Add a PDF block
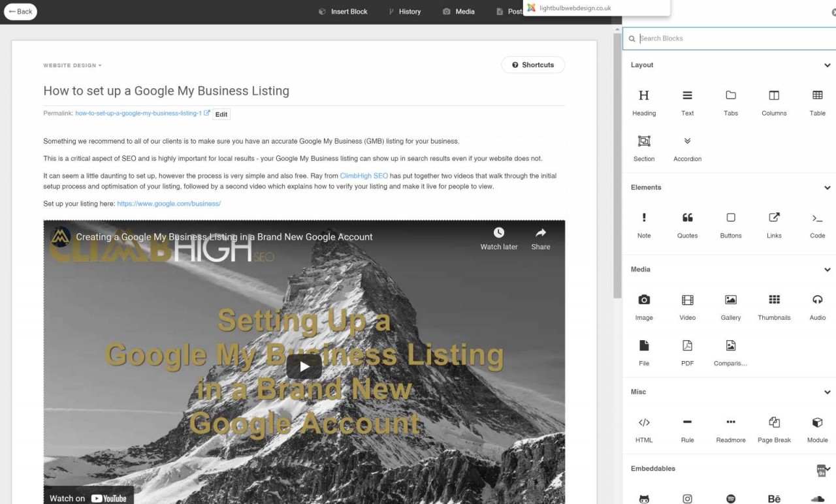This screenshot has width=836, height=504. [x=687, y=353]
